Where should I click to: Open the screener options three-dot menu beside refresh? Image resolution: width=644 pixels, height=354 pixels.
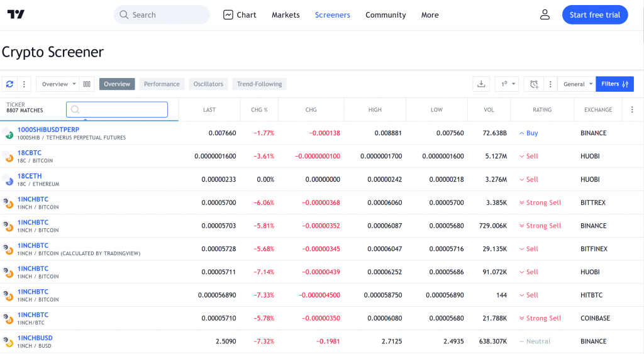24,84
